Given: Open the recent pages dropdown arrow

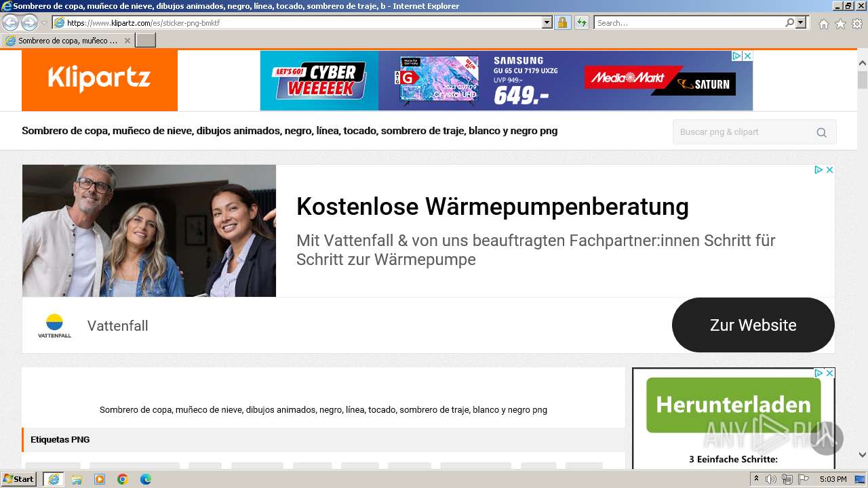Looking at the screenshot, I should click(44, 23).
